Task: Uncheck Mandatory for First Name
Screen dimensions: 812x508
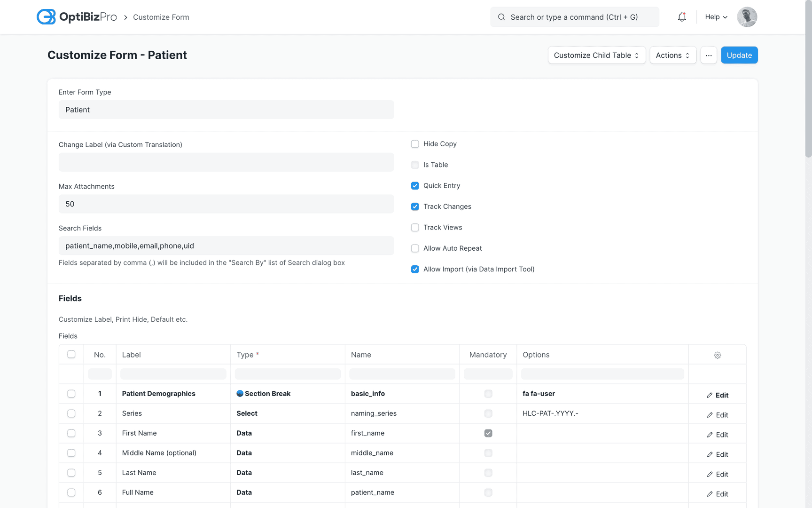Action: pos(488,433)
